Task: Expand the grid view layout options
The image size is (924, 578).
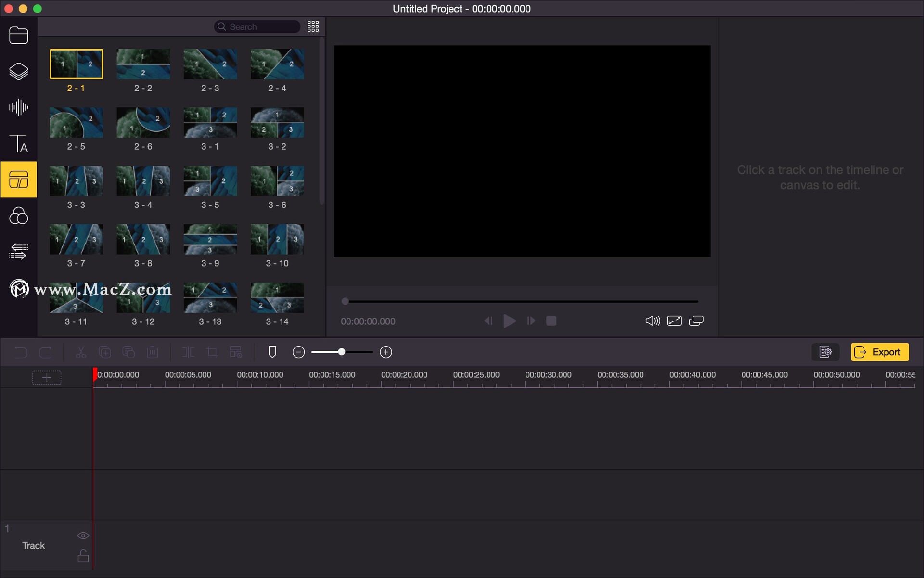Action: (313, 26)
